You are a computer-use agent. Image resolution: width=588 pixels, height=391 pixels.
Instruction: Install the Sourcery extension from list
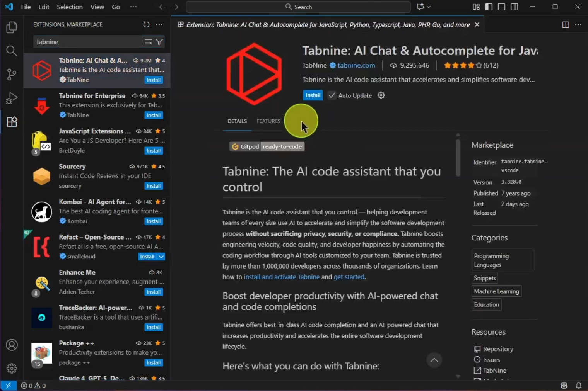[x=154, y=186]
